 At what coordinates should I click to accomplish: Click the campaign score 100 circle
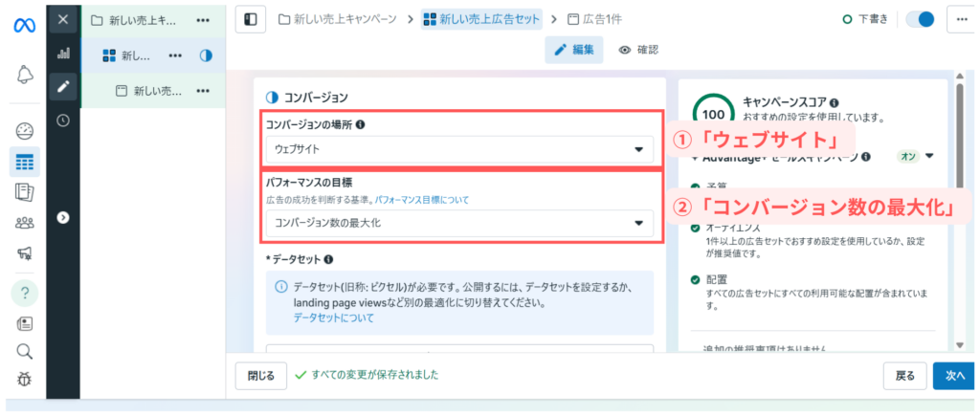713,114
